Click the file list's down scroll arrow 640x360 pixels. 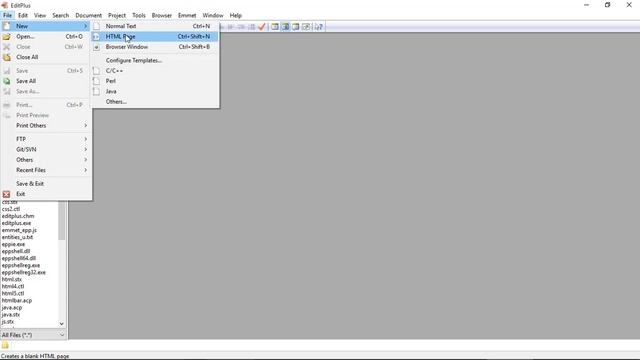pos(62,324)
